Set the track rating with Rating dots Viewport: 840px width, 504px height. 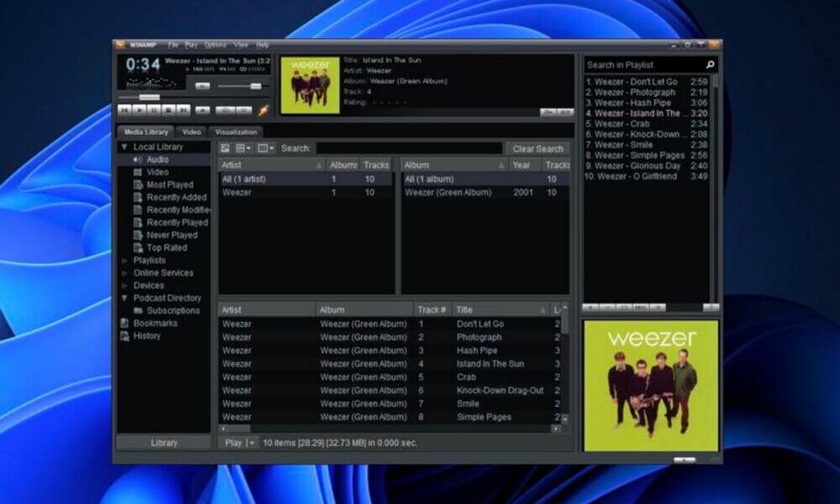coord(389,102)
